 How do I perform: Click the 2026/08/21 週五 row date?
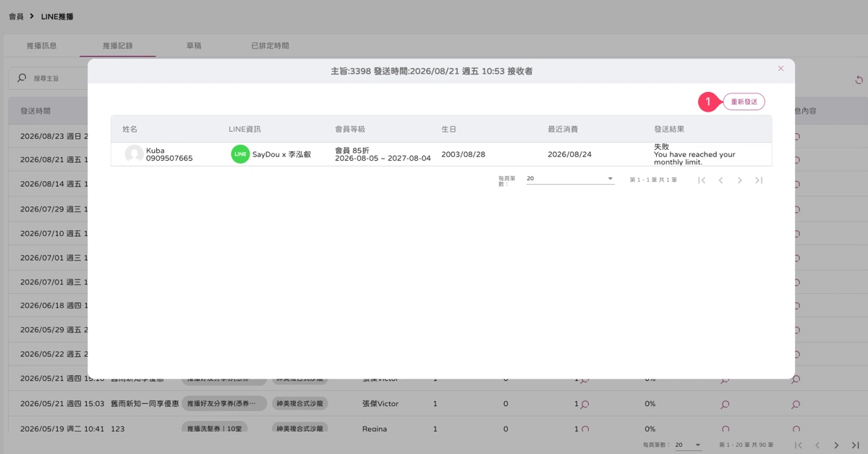click(x=54, y=161)
